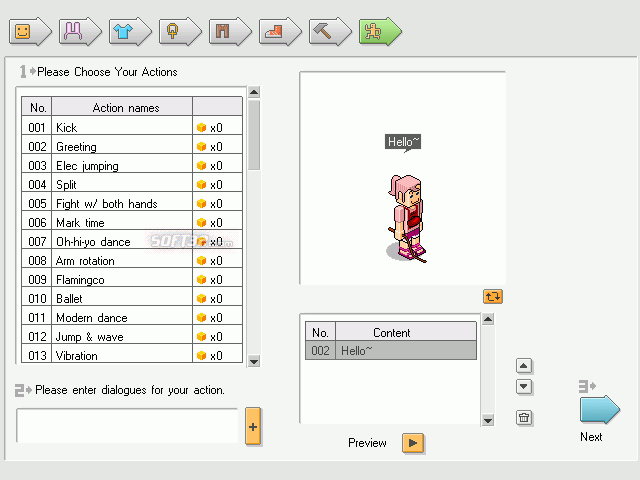640x480 pixels.
Task: Move selected content item up
Action: click(x=524, y=366)
